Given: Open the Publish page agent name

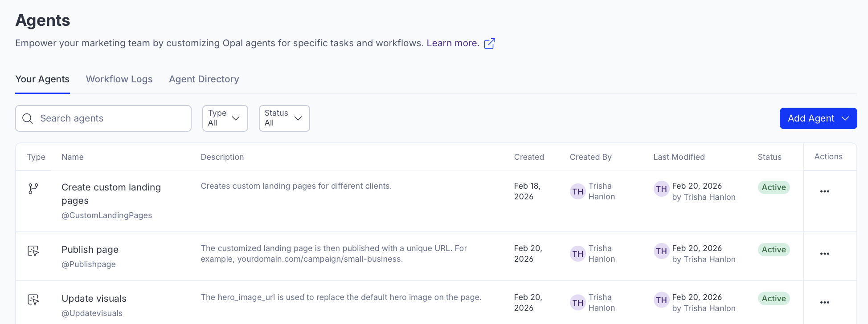Looking at the screenshot, I should pos(90,250).
